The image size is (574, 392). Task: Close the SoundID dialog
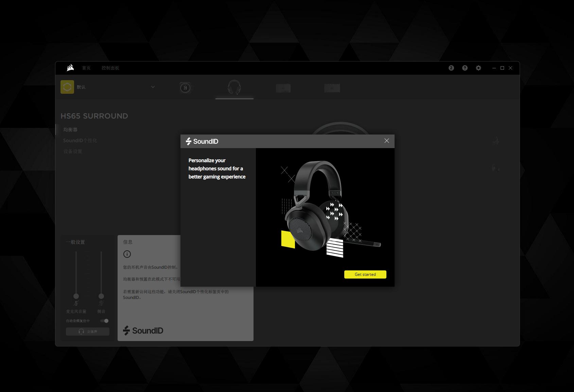(387, 141)
